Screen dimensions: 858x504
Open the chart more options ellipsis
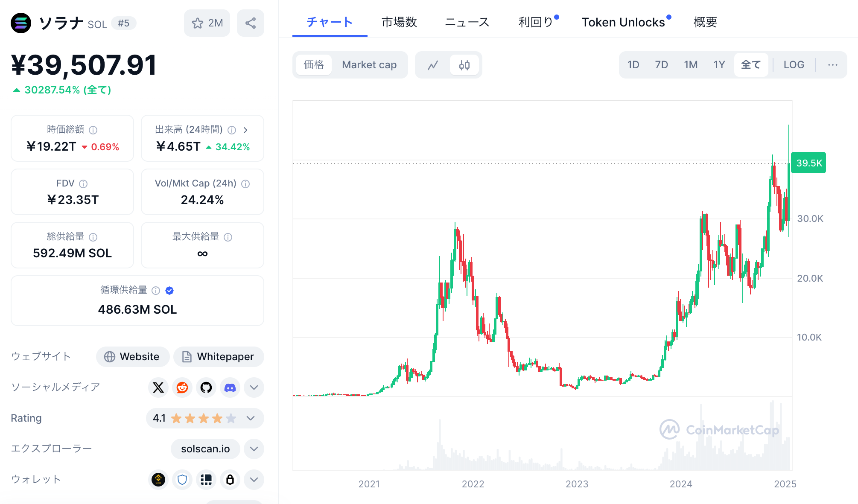pos(833,65)
